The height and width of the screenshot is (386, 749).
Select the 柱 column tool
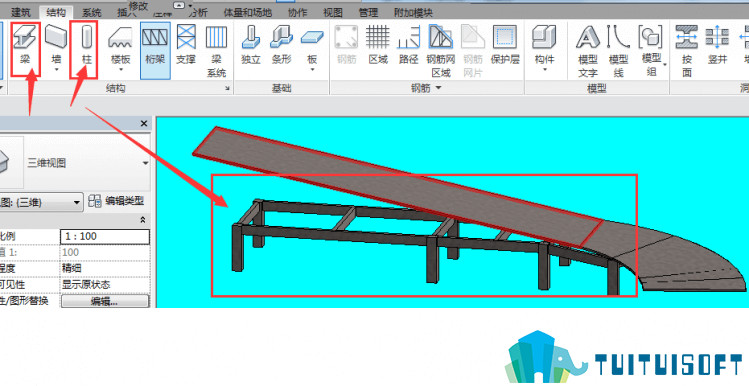coord(85,49)
